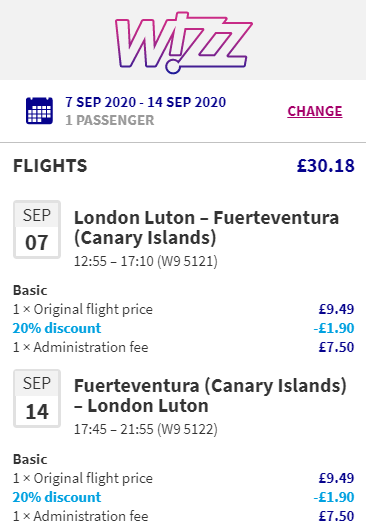
Task: Click outbound Basic fare label
Action: 30,290
